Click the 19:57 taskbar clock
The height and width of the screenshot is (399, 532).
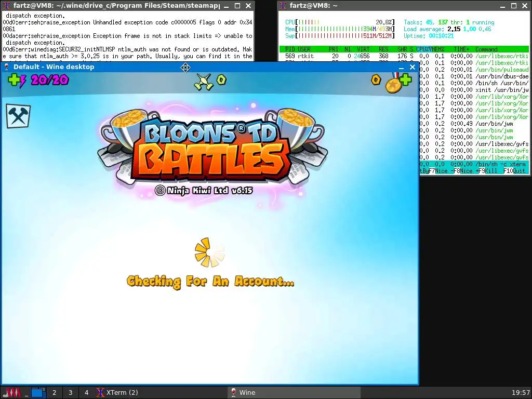tap(521, 393)
